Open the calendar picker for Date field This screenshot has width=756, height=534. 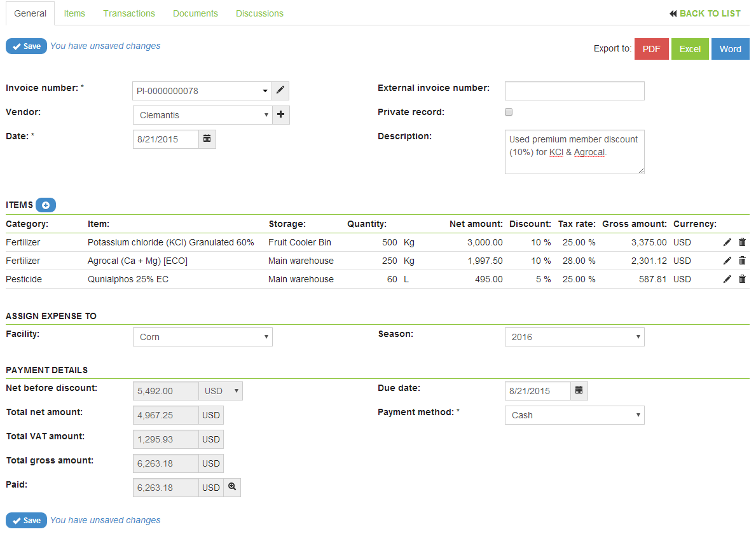pyautogui.click(x=207, y=139)
